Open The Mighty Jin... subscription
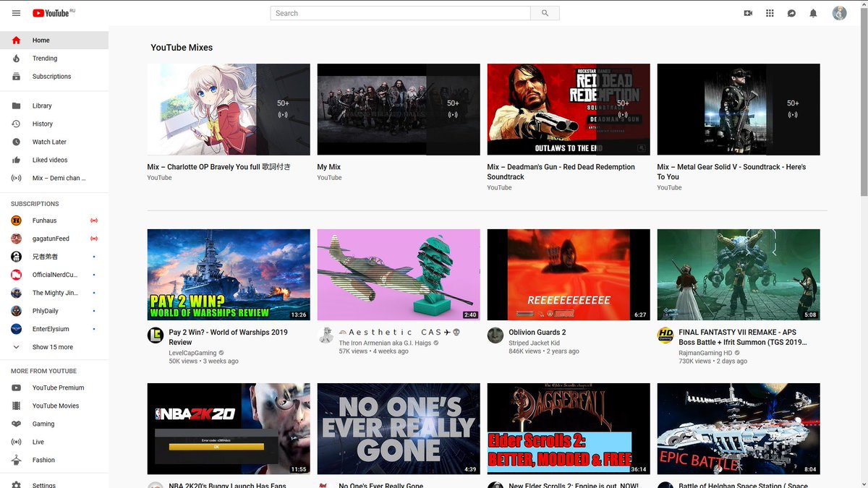 (x=54, y=293)
